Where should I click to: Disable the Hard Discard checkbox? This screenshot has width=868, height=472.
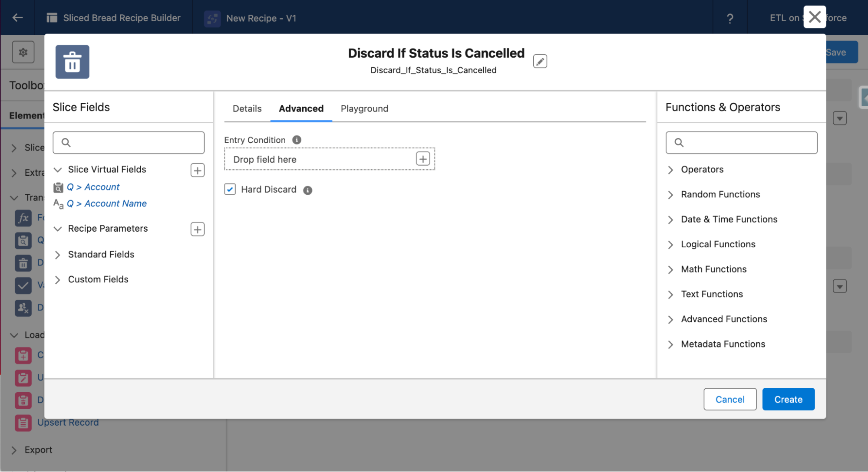click(230, 189)
